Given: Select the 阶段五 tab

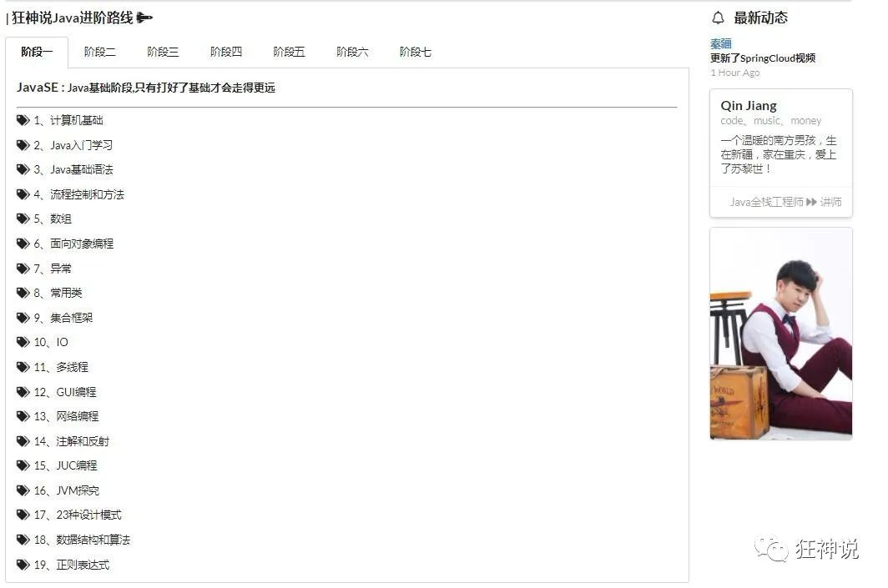Looking at the screenshot, I should point(289,51).
